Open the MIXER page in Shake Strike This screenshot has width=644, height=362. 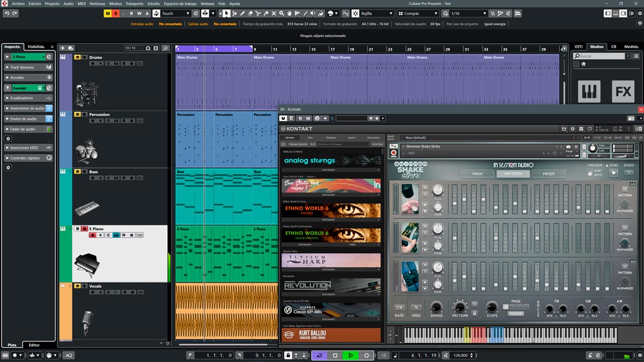(x=548, y=174)
